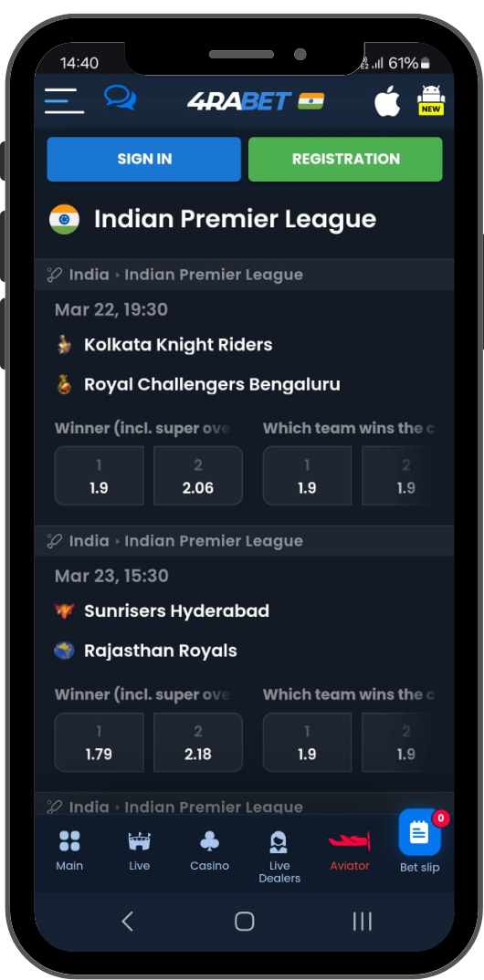Pick Sunrisers Hyderabad winner odds 1.79
The image size is (484, 980).
point(99,742)
